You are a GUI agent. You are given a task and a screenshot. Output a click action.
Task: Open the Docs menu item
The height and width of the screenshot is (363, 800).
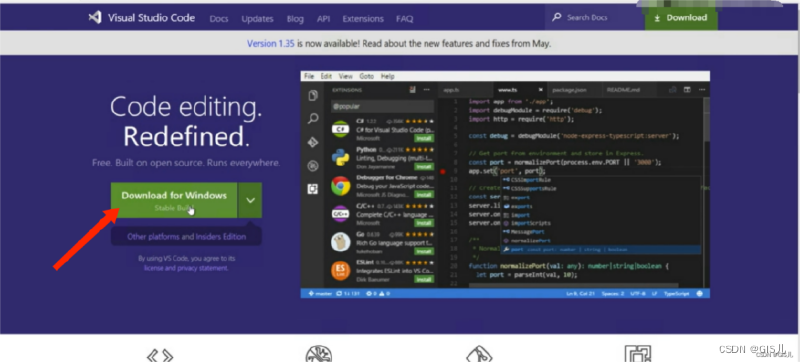click(219, 19)
